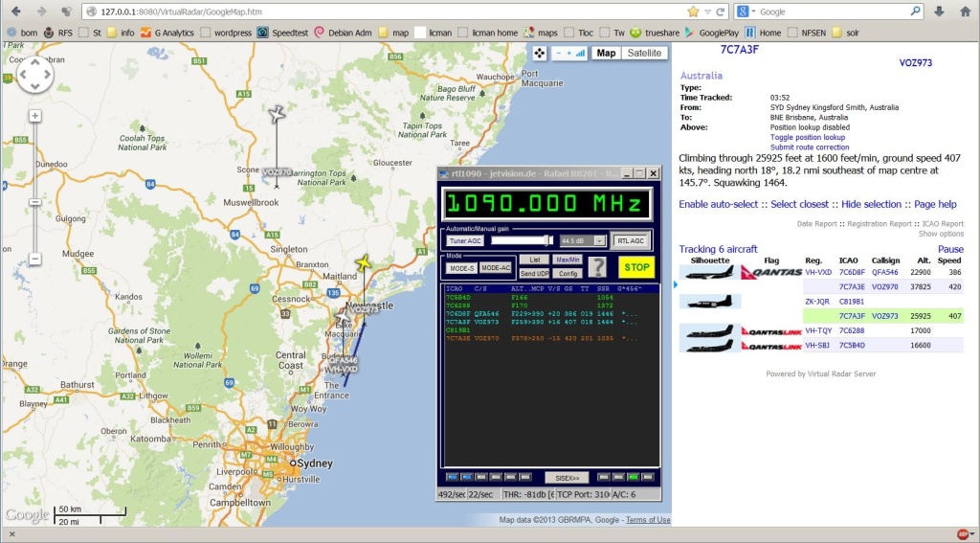
Task: Zoom out the map with the minus button
Action: pyautogui.click(x=35, y=259)
